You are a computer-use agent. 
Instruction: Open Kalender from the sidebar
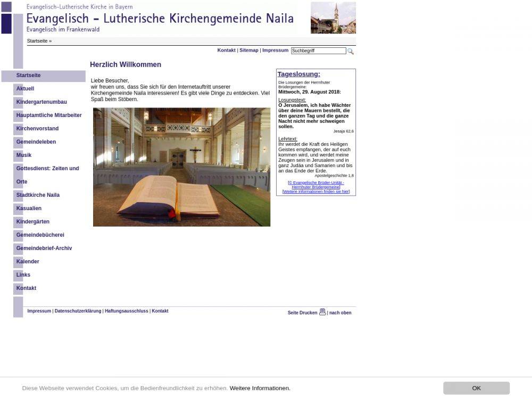click(x=28, y=262)
